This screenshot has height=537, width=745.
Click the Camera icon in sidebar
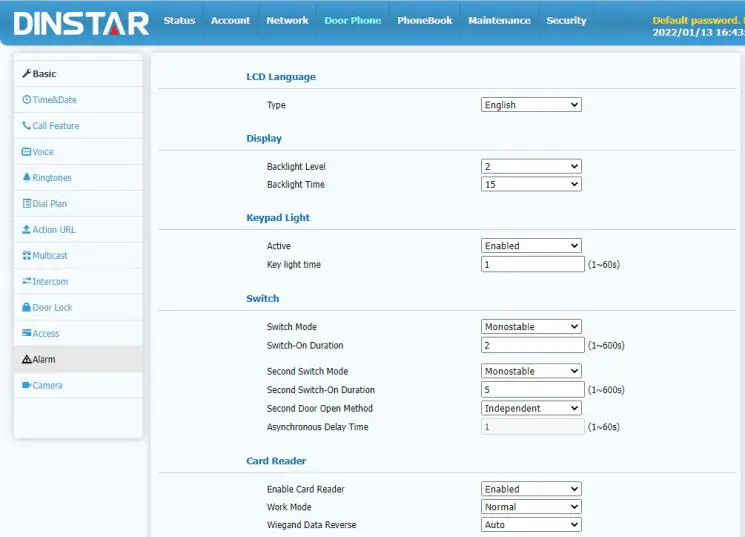26,386
